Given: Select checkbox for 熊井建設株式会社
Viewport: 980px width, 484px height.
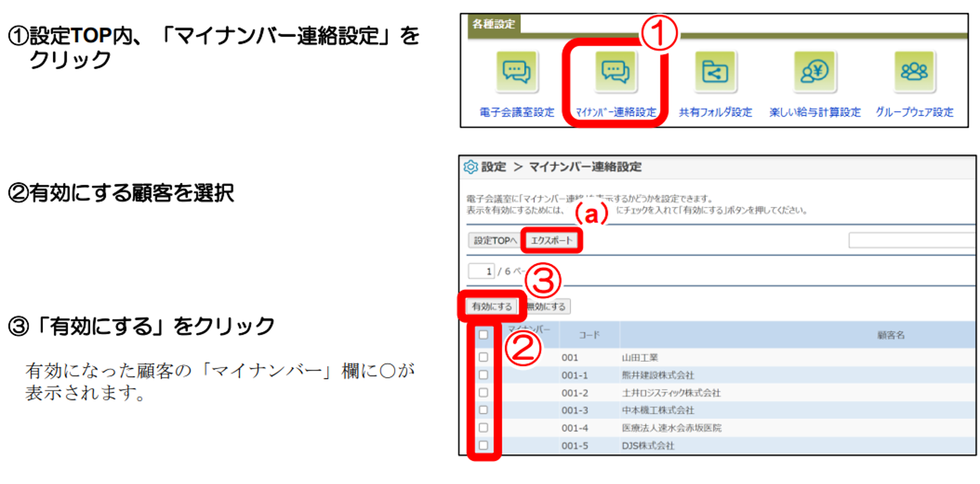Looking at the screenshot, I should point(483,375).
